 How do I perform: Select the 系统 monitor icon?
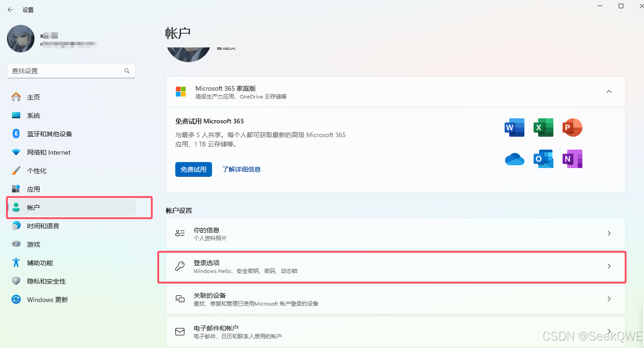click(x=16, y=115)
